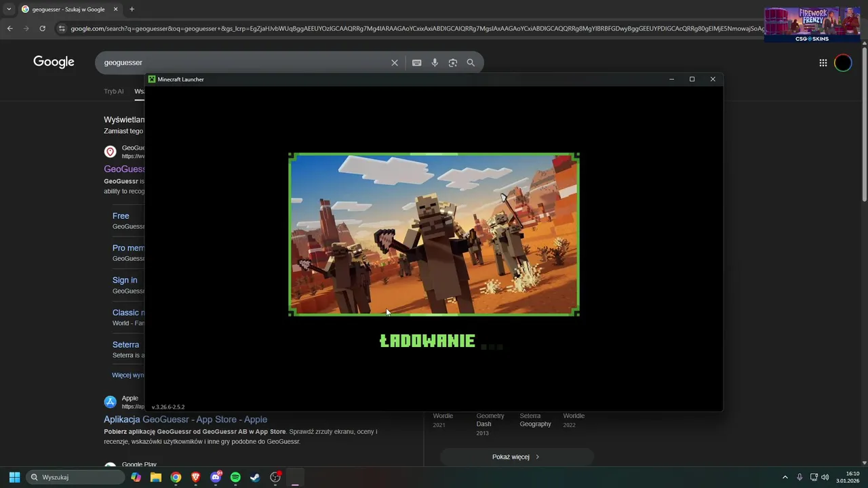Screen dimensions: 868x488
Task: Click the ŁADOWANIE loading text
Action: point(427,341)
